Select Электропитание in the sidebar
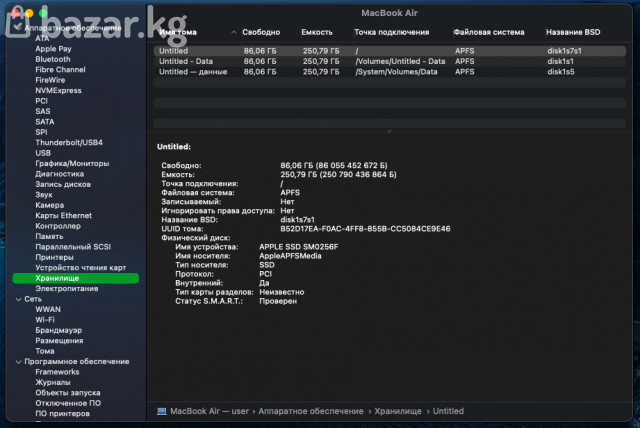The height and width of the screenshot is (428, 640). pos(67,288)
